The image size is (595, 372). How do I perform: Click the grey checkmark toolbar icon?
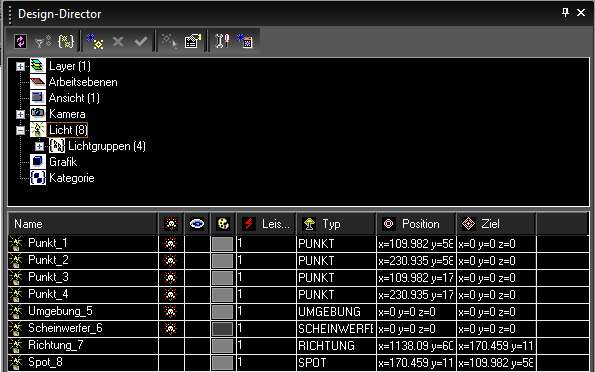coord(141,41)
